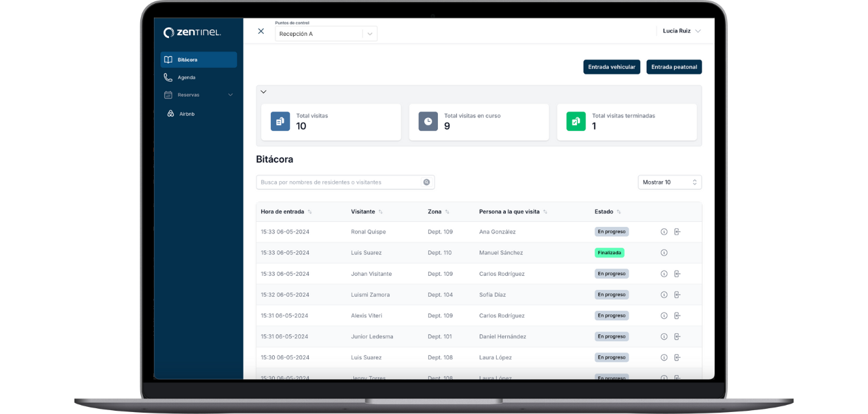The height and width of the screenshot is (414, 868).
Task: Click the Zentinel logo in the sidebar
Action: pyautogui.click(x=192, y=33)
